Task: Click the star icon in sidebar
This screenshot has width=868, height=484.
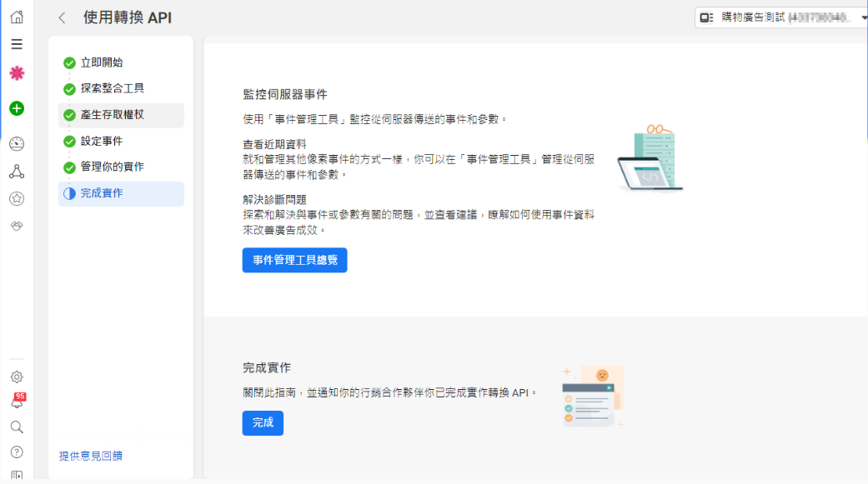Action: pyautogui.click(x=17, y=198)
